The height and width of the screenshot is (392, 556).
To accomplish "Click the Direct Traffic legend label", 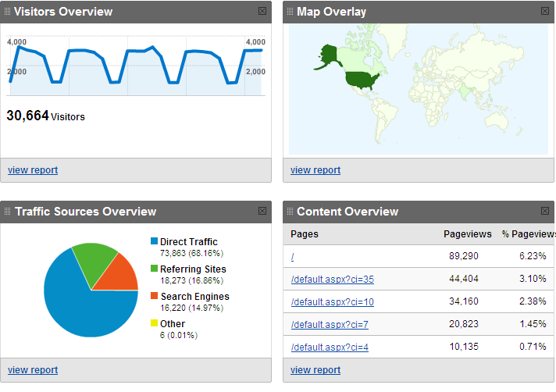I will (189, 242).
